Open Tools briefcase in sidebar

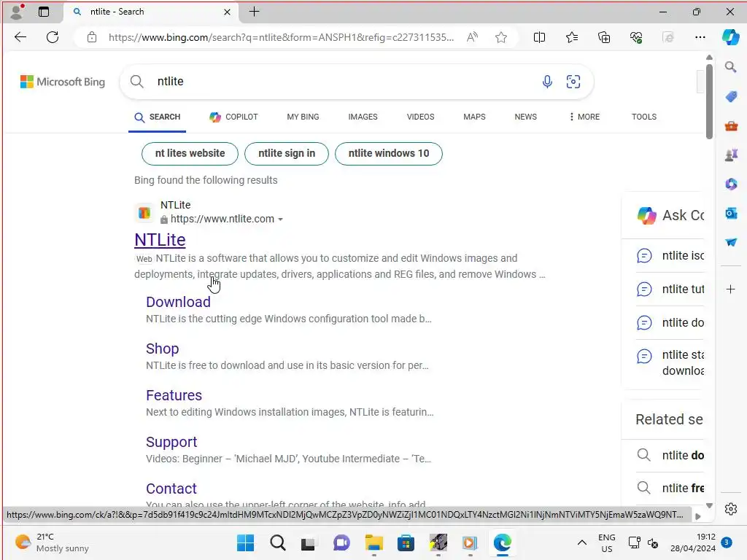pos(731,126)
